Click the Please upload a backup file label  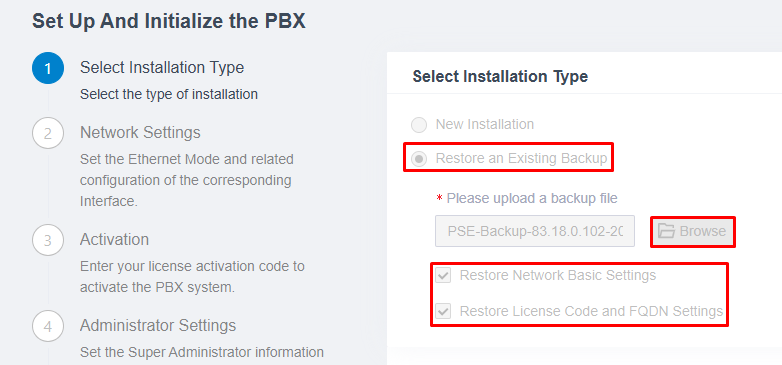point(532,198)
